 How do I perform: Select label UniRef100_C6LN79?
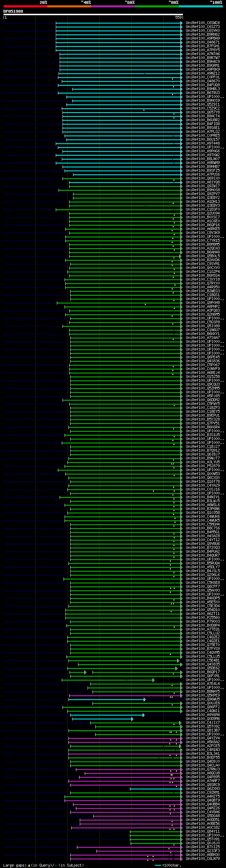203,859
